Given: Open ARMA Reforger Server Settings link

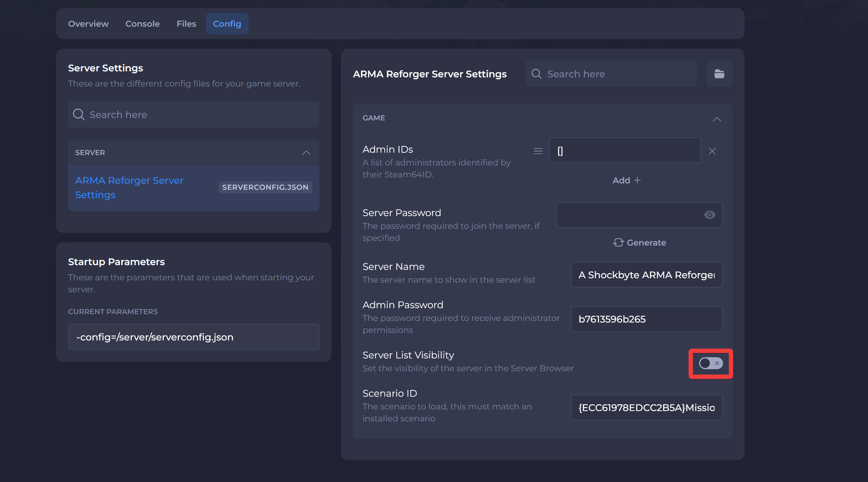Looking at the screenshot, I should (129, 187).
